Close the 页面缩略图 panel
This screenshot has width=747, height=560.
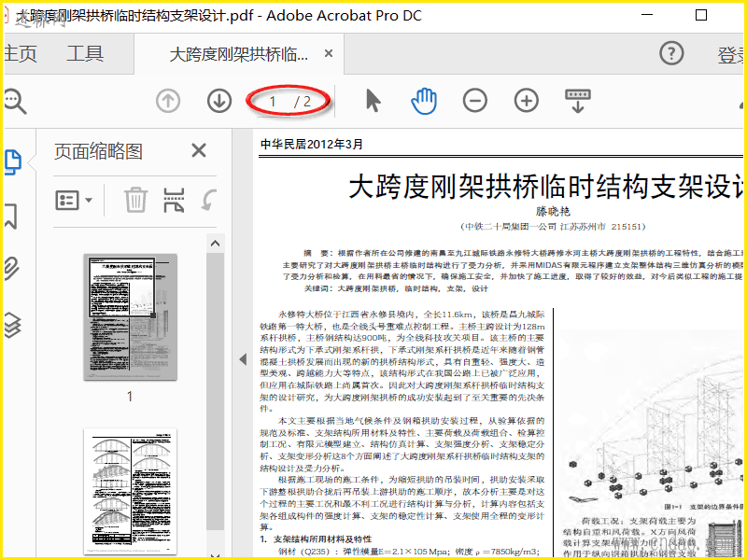coord(199,150)
